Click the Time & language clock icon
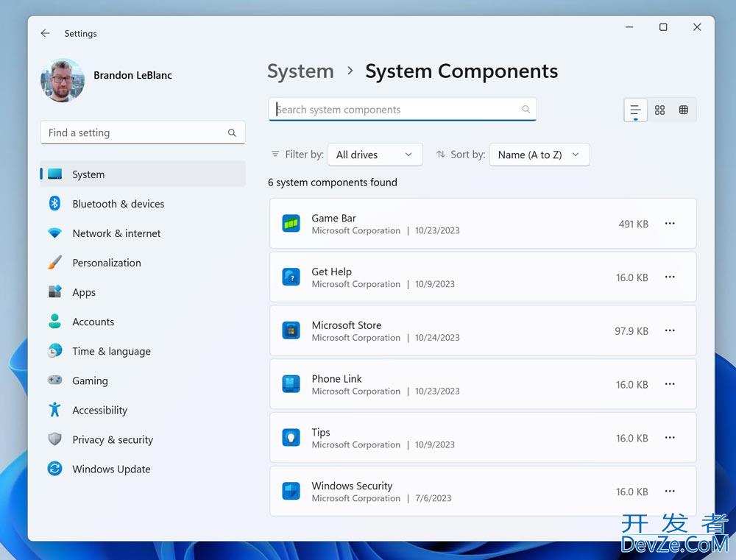The height and width of the screenshot is (560, 736). pyautogui.click(x=55, y=351)
